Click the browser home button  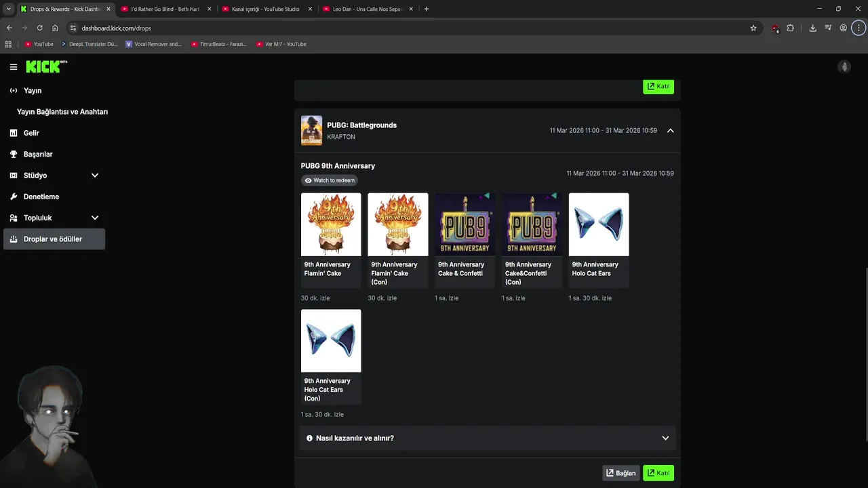[55, 28]
